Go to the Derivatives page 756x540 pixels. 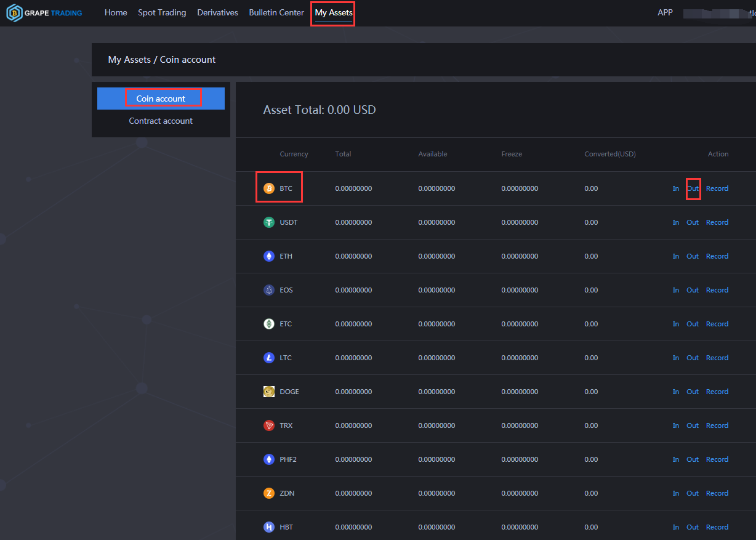pyautogui.click(x=217, y=12)
